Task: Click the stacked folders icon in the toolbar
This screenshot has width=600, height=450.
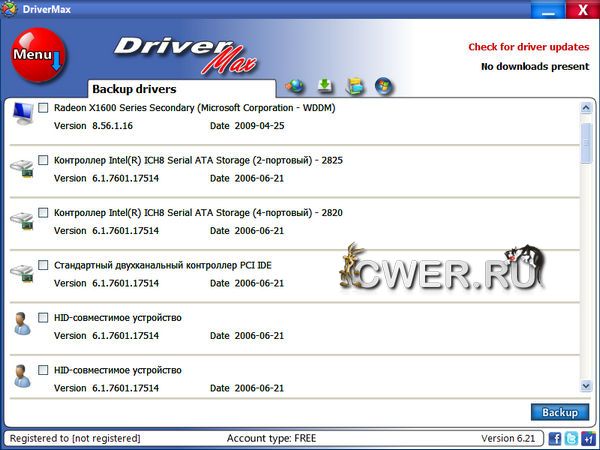Action: (353, 86)
